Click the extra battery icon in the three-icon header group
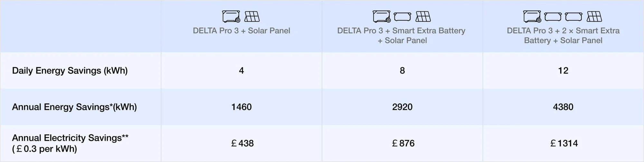The height and width of the screenshot is (162, 644). coord(402,16)
